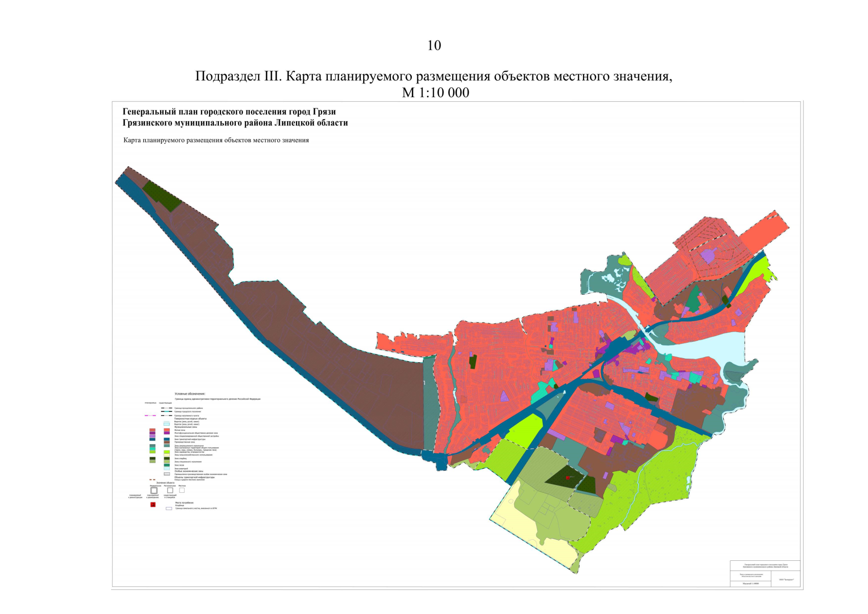This screenshot has width=868, height=614.
Task: Click the legend entry "Зона транспортной инфраструктуры"
Action: [190, 439]
